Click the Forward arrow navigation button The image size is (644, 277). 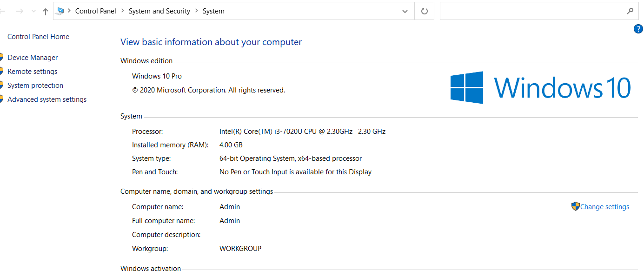click(20, 11)
